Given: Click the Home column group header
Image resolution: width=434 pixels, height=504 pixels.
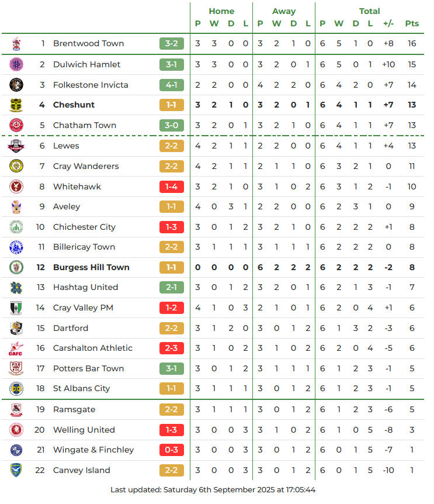Looking at the screenshot, I should click(221, 11).
